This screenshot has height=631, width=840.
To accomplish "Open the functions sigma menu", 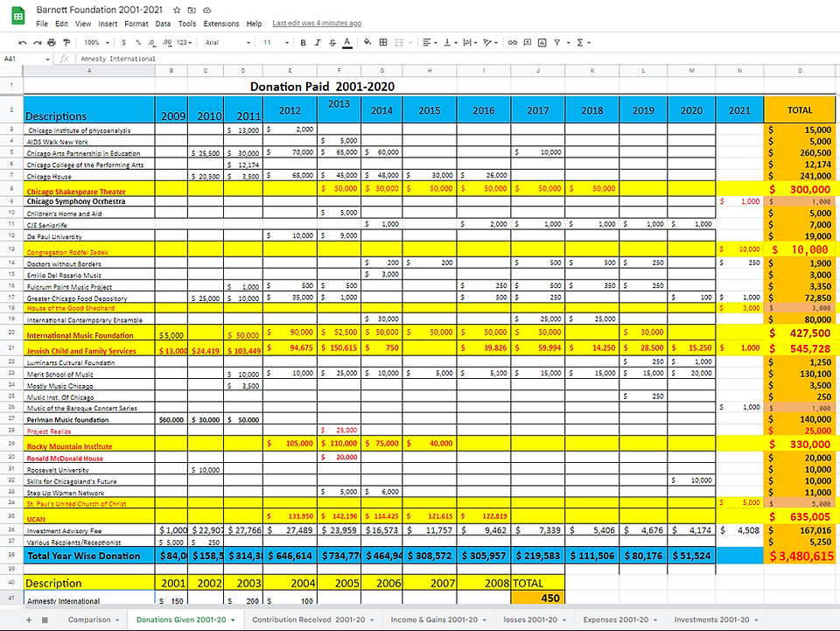I will pos(583,42).
